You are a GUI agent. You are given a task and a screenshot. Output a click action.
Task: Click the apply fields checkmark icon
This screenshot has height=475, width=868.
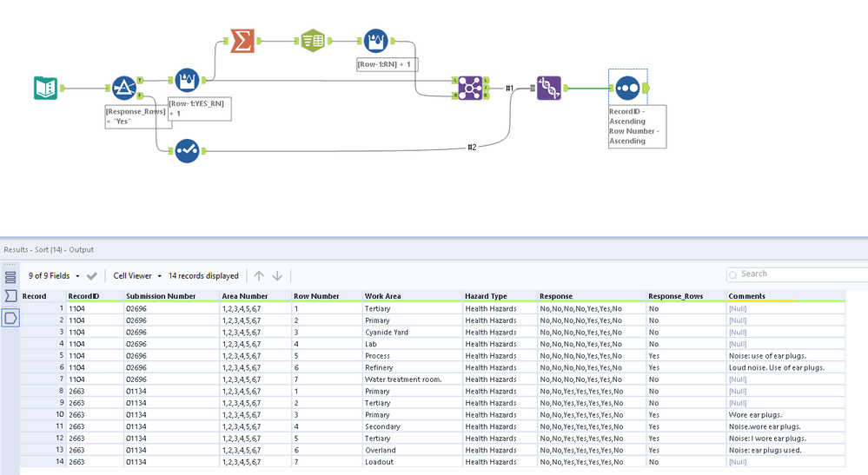click(92, 276)
